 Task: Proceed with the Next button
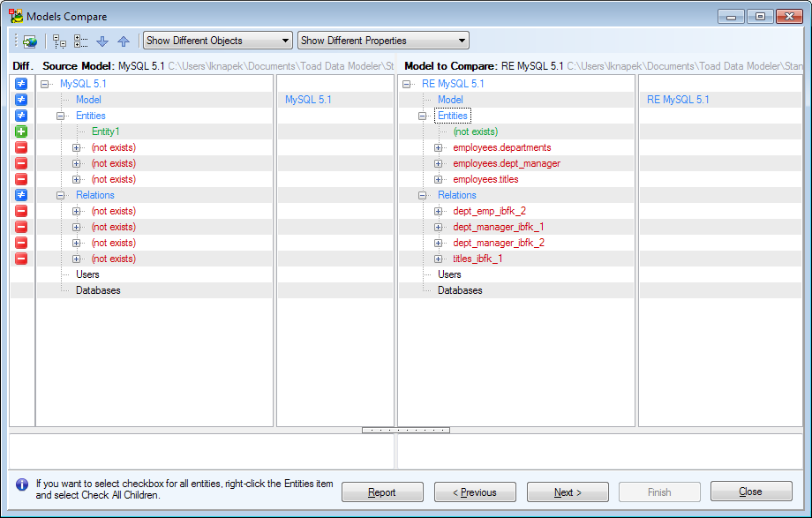click(x=568, y=492)
